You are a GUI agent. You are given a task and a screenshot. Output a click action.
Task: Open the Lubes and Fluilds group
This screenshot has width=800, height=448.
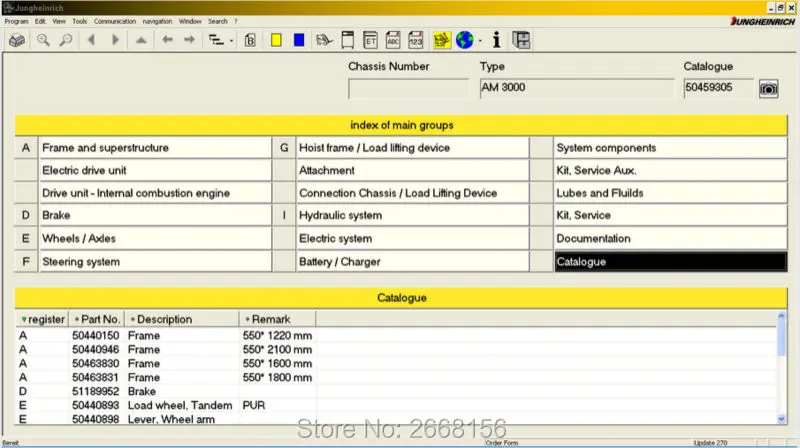[x=670, y=193]
